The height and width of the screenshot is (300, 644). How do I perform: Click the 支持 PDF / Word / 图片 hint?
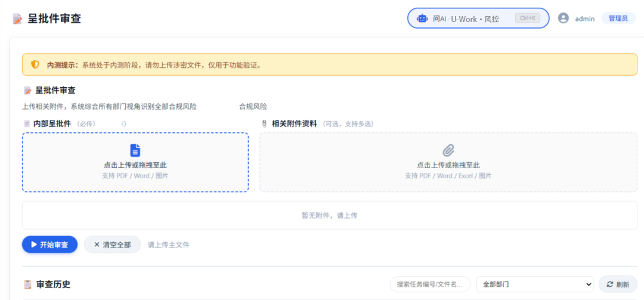pos(135,176)
